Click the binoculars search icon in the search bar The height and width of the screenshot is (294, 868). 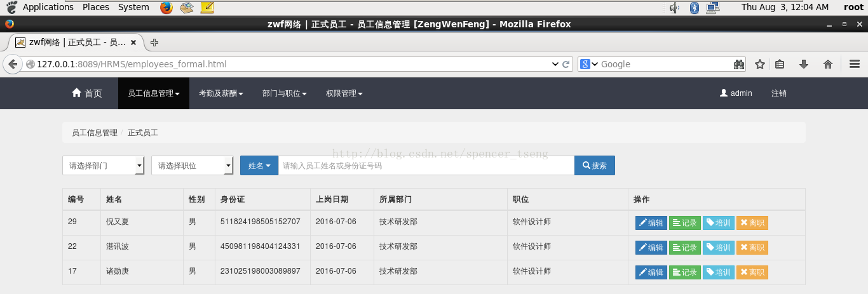[x=739, y=64]
